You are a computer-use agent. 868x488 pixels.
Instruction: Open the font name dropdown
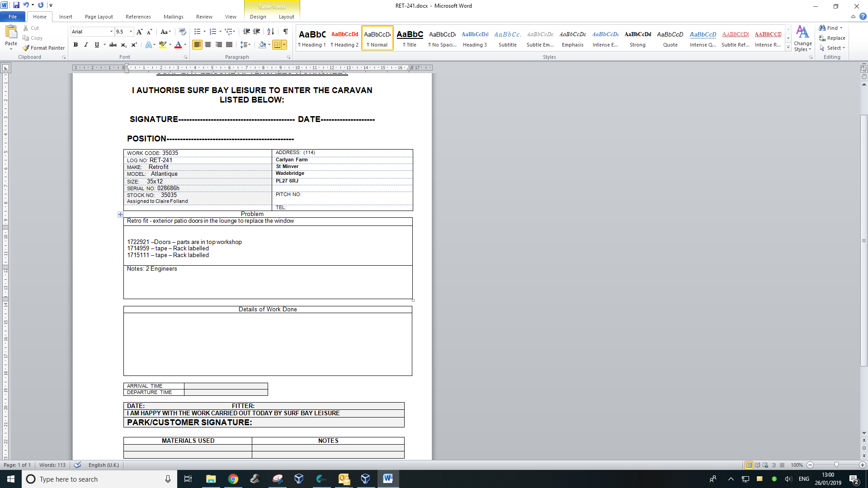111,32
